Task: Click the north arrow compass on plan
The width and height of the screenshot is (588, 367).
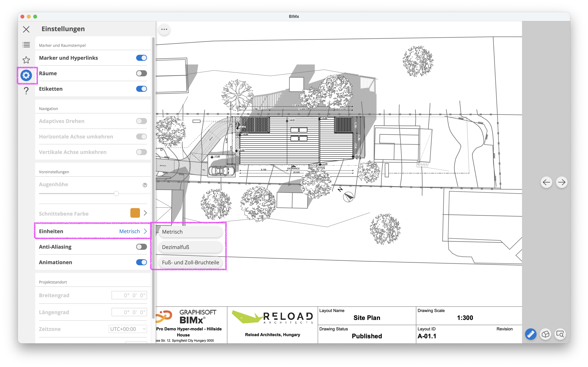Action: [x=348, y=197]
